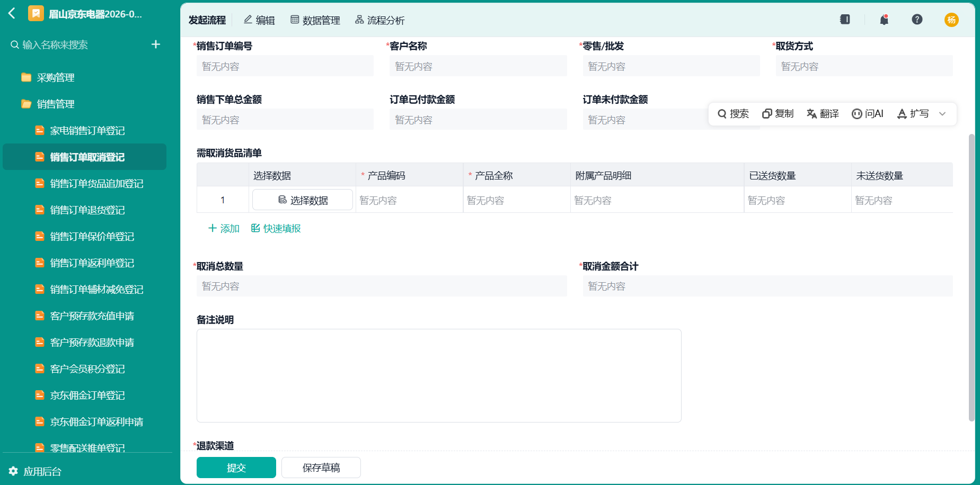This screenshot has width=980, height=485.
Task: Click the 采购管理 folder icon
Action: point(26,77)
